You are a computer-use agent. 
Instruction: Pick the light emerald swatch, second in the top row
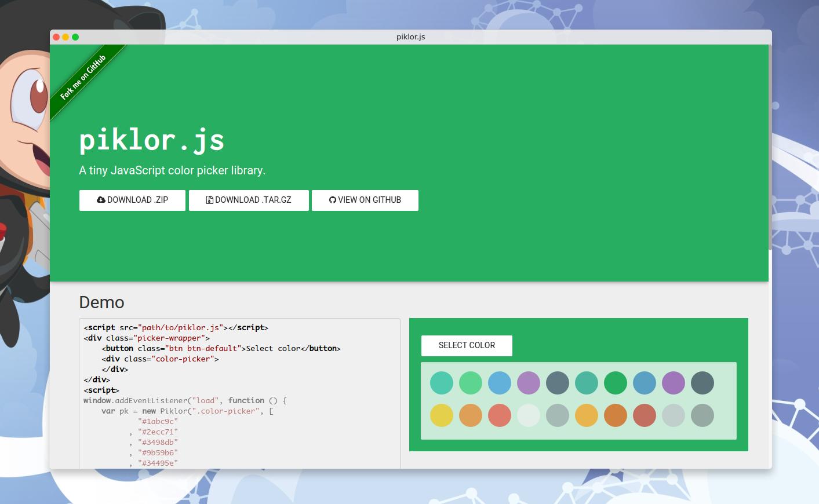[x=471, y=383]
